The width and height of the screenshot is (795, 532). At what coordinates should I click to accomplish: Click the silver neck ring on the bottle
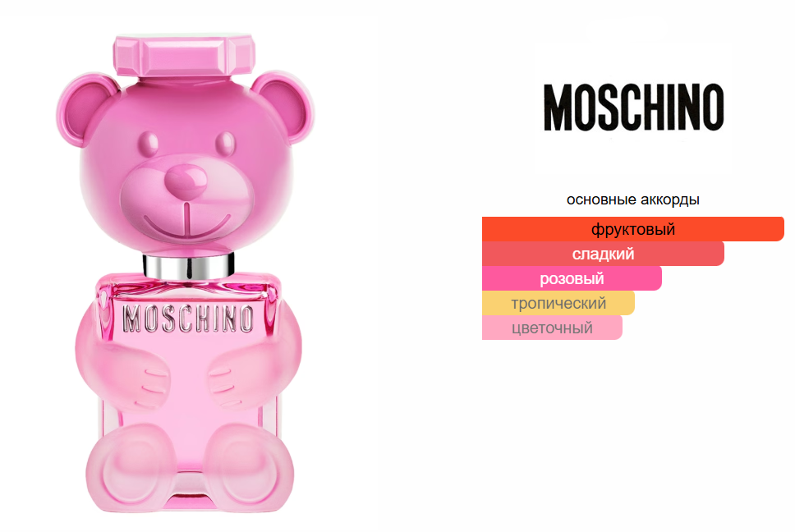(189, 266)
